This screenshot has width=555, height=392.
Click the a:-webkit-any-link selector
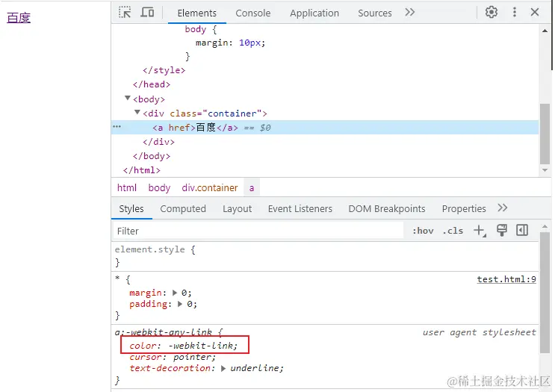pyautogui.click(x=164, y=332)
